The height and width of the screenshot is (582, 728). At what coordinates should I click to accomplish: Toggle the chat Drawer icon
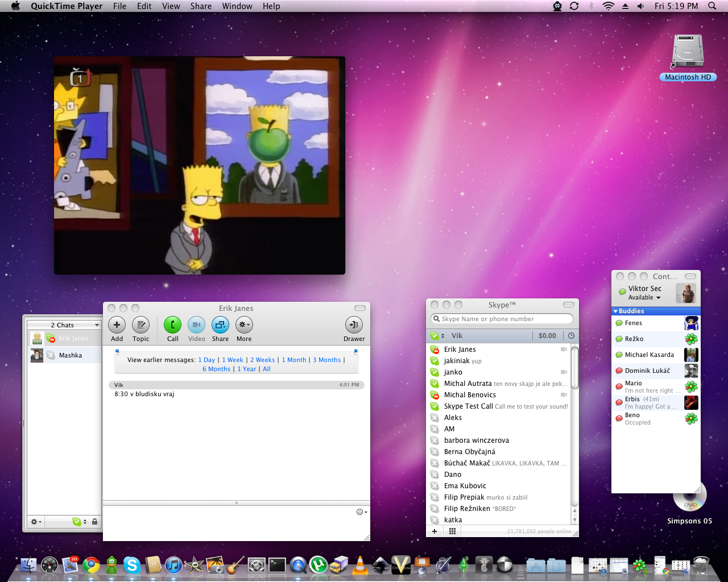(x=354, y=325)
